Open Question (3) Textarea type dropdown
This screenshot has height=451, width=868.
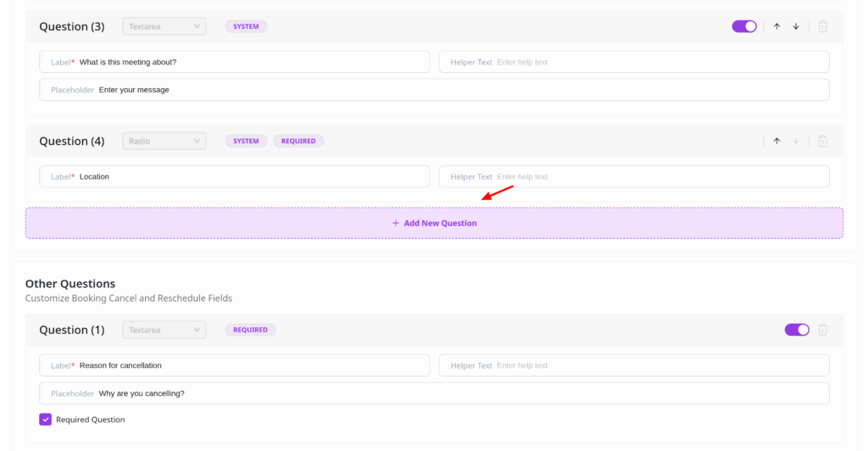164,26
